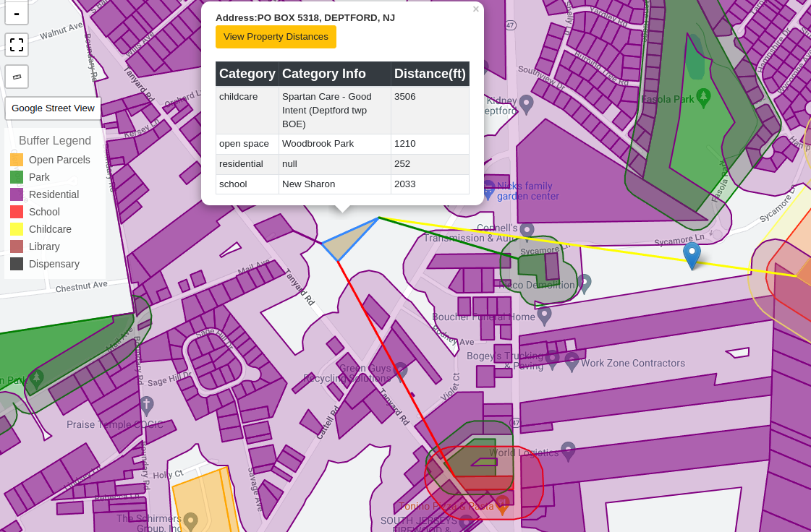Click the Distance(ft) table header

coord(430,74)
